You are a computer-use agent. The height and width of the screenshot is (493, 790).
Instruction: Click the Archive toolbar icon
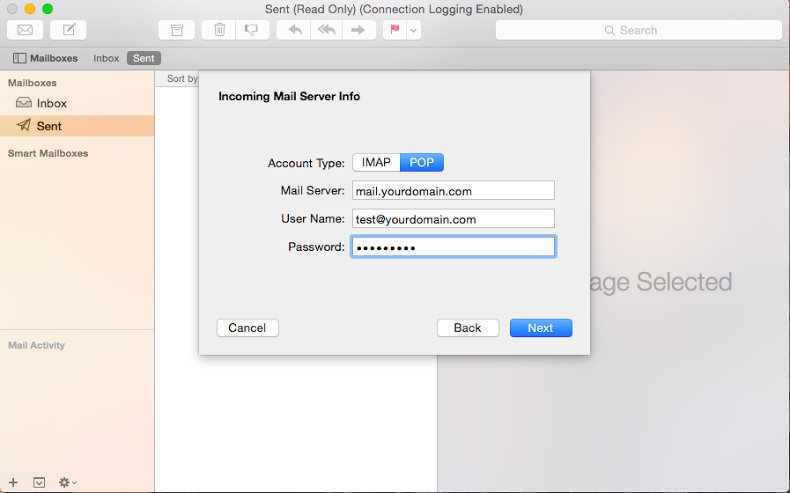pos(176,30)
